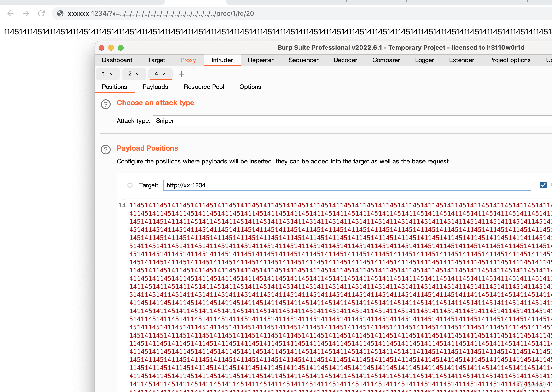Switch to the Repeater tab
This screenshot has height=392, width=552.
click(x=260, y=60)
